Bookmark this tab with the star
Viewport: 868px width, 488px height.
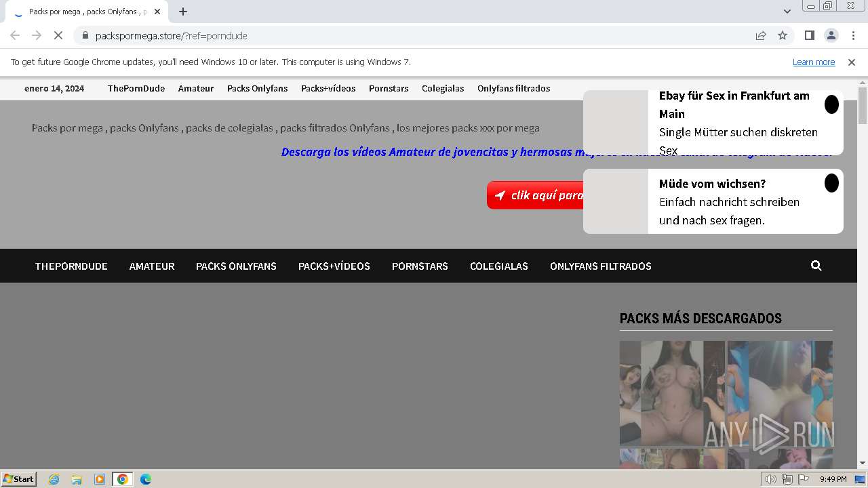click(x=783, y=35)
